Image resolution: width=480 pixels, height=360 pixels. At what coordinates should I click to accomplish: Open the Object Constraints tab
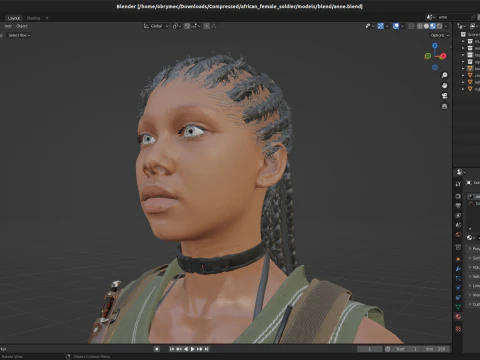tap(458, 297)
